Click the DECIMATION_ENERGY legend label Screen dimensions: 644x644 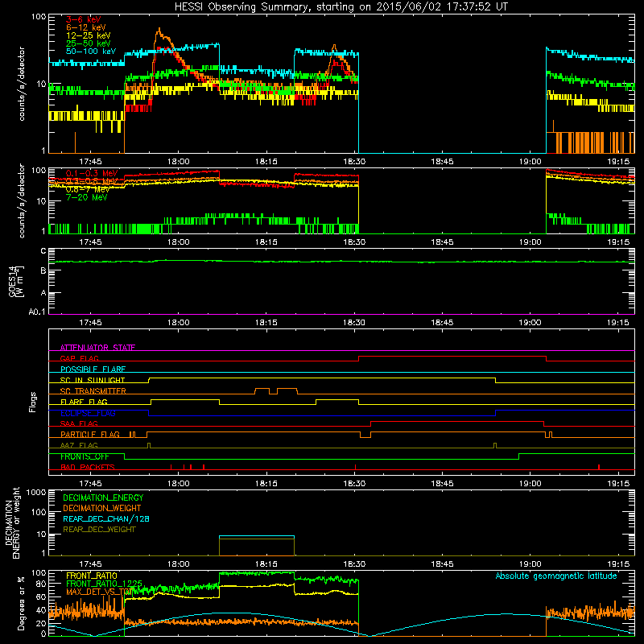tap(103, 497)
